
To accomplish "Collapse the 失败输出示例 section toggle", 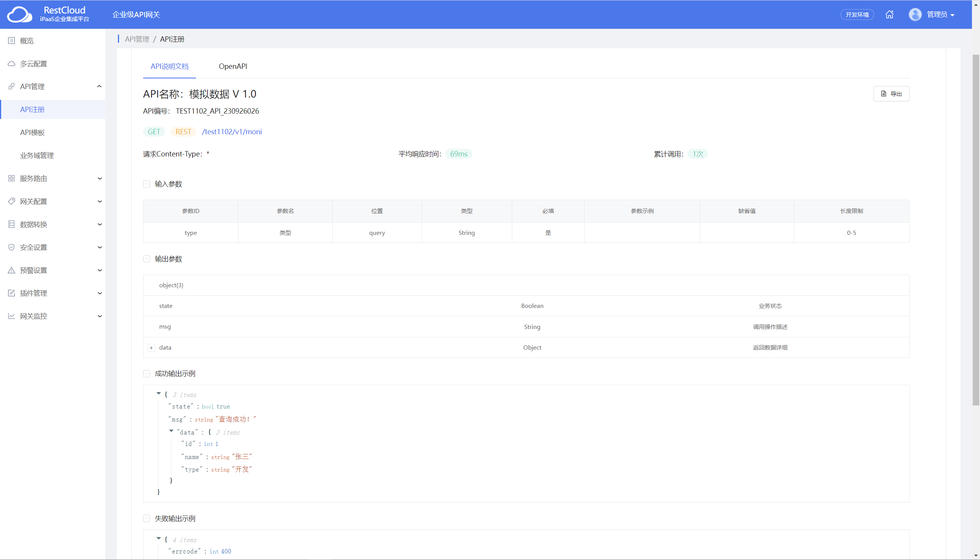I will (147, 518).
